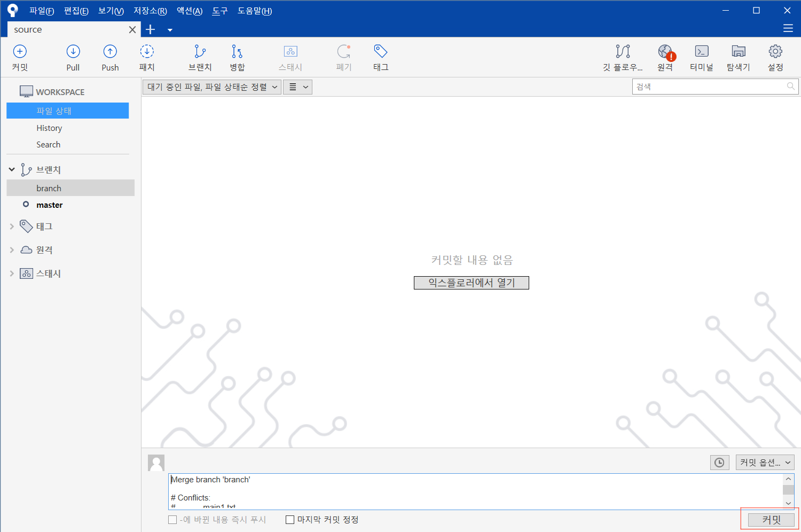Image resolution: width=801 pixels, height=532 pixels.
Task: Open the tab list dropdown arrow
Action: pyautogui.click(x=170, y=30)
